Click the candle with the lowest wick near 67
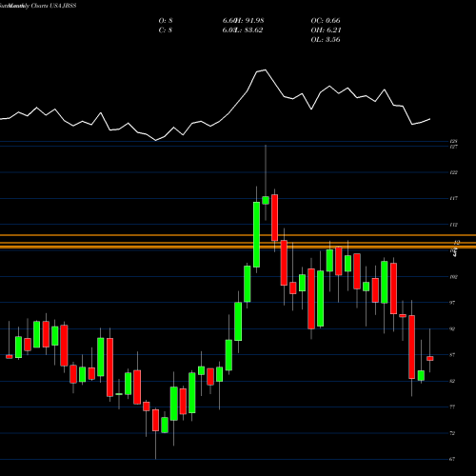This screenshot has height=476, width=476. [x=155, y=420]
